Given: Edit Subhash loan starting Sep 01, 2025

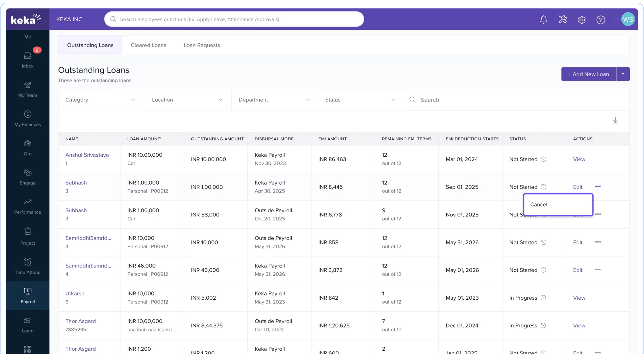Looking at the screenshot, I should (577, 187).
